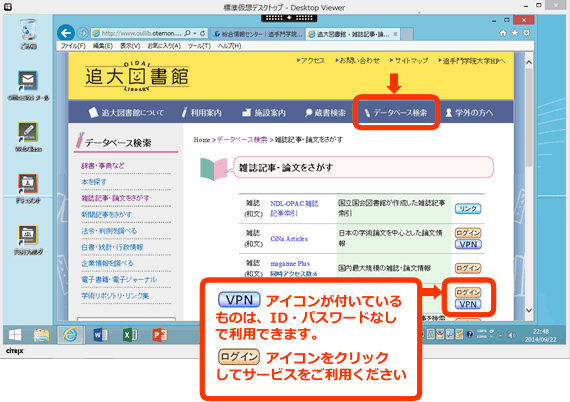Click the データベース検索 breadcrumb link
Image resolution: width=570 pixels, height=402 pixels.
click(x=242, y=140)
